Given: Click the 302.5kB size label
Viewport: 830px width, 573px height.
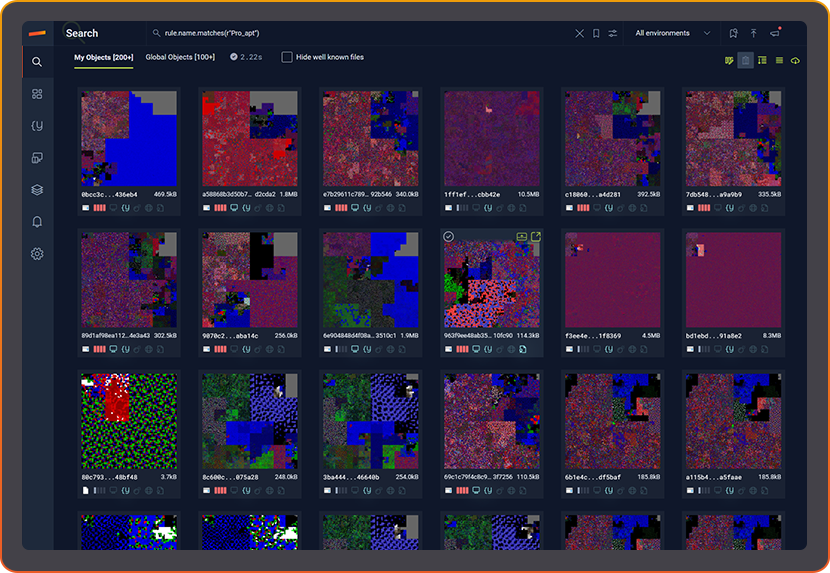Looking at the screenshot, I should pyautogui.click(x=165, y=336).
